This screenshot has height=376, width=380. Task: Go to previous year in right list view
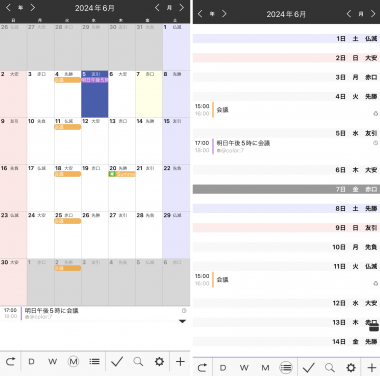200,14
